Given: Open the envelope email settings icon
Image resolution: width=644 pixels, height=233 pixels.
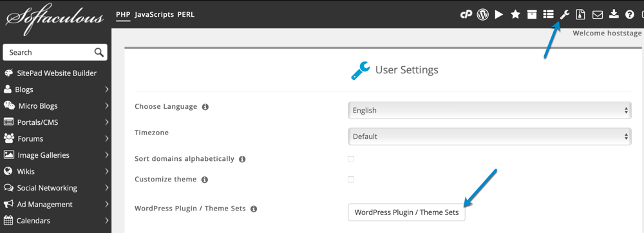Looking at the screenshot, I should pyautogui.click(x=597, y=15).
